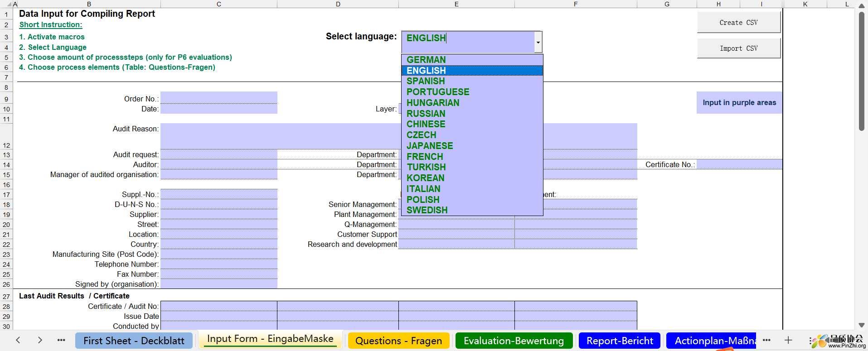Click the Street input cell
This screenshot has height=351, width=868.
219,224
